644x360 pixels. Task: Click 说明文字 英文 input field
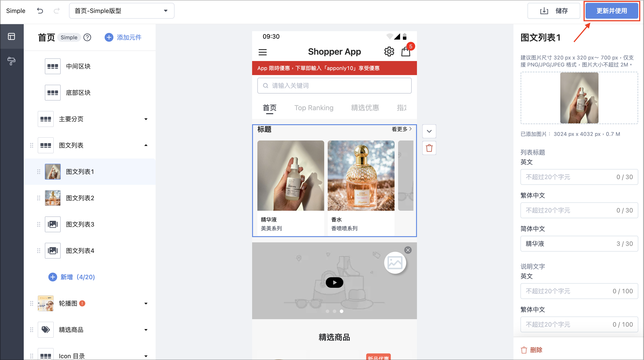tap(579, 291)
